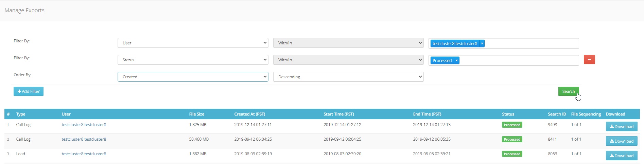Select created time 2019-09-12 06:04:25
Image resolution: width=644 pixels, height=164 pixels.
pos(253,139)
